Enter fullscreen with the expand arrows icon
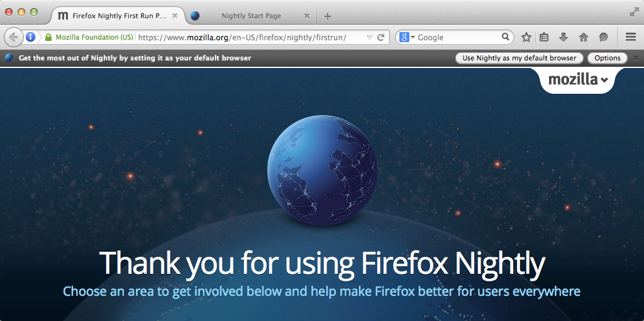The image size is (644, 321). click(x=635, y=13)
